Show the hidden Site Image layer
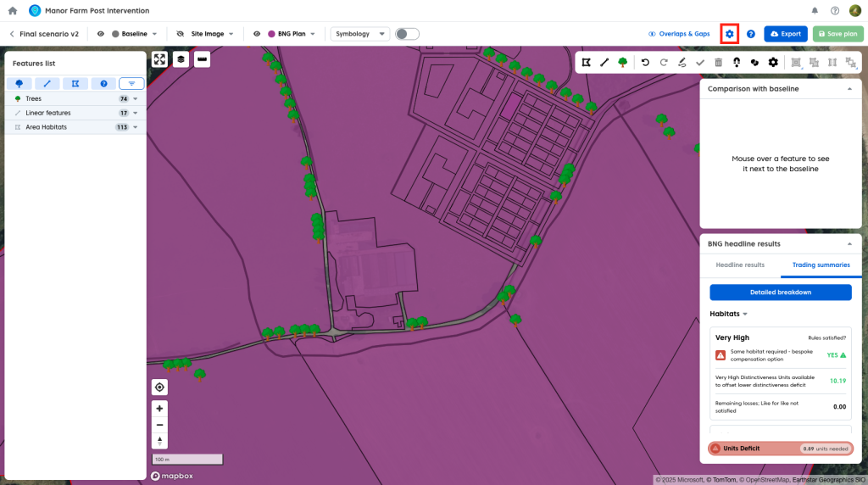This screenshot has height=485, width=868. (x=181, y=34)
